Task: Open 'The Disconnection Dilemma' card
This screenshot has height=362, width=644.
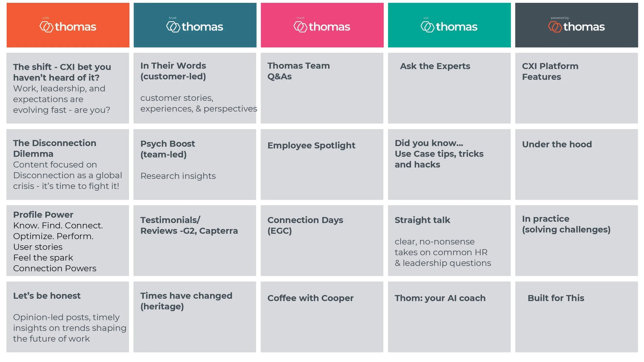Action: (x=68, y=164)
